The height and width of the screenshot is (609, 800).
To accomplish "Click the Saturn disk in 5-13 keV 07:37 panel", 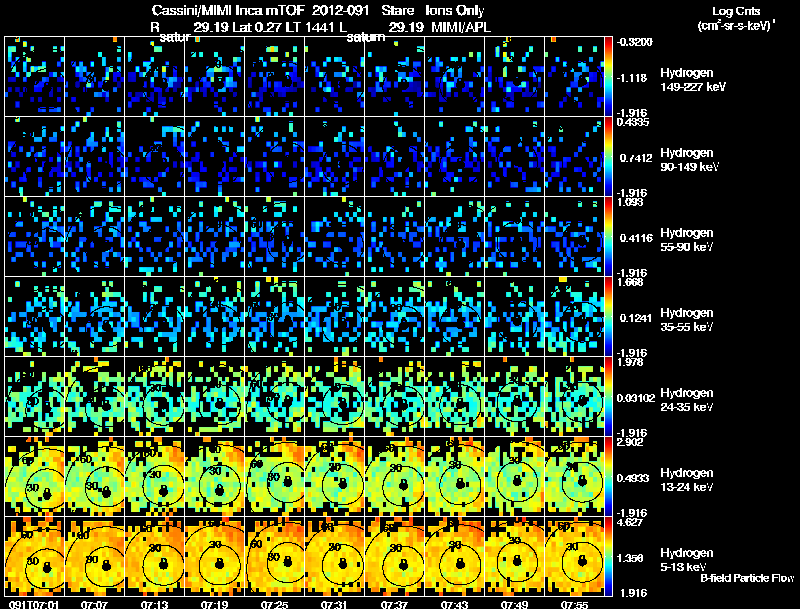I will (x=403, y=565).
